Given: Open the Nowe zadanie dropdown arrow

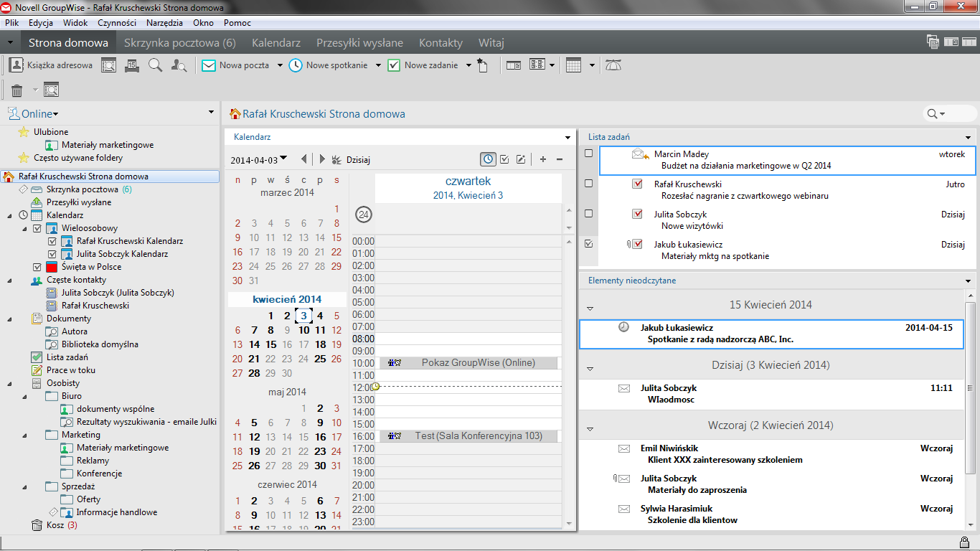Looking at the screenshot, I should point(468,65).
